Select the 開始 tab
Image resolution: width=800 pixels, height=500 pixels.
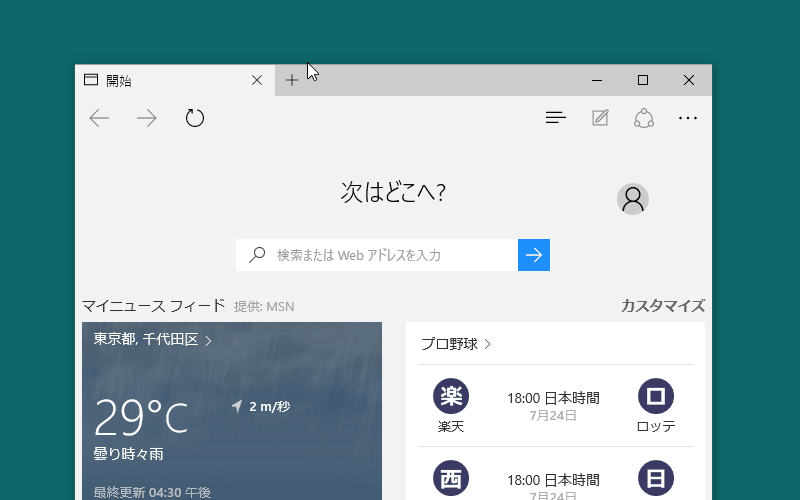pos(175,80)
